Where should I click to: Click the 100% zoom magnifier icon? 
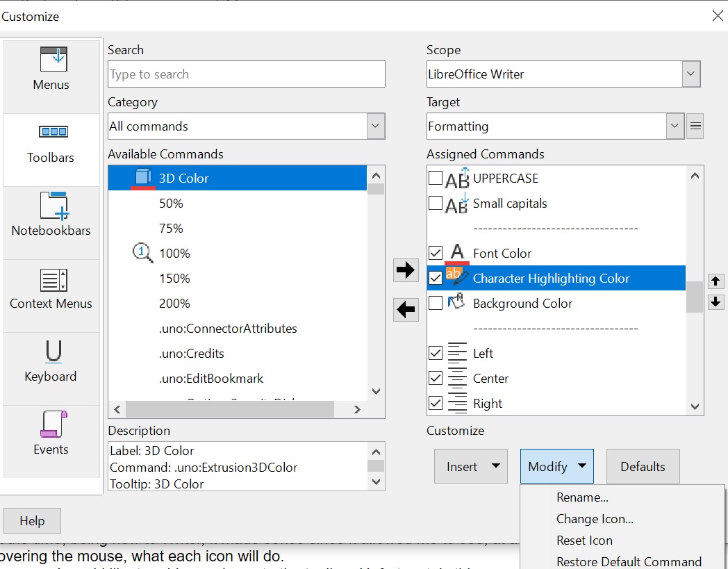click(x=142, y=253)
